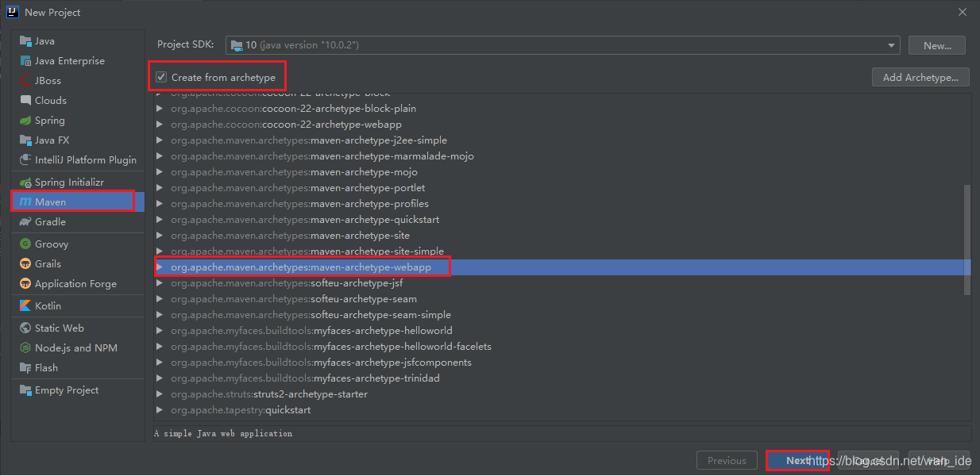The height and width of the screenshot is (476, 980).
Task: Select cocoon-22-archetype-block-plain row
Action: [x=562, y=109]
